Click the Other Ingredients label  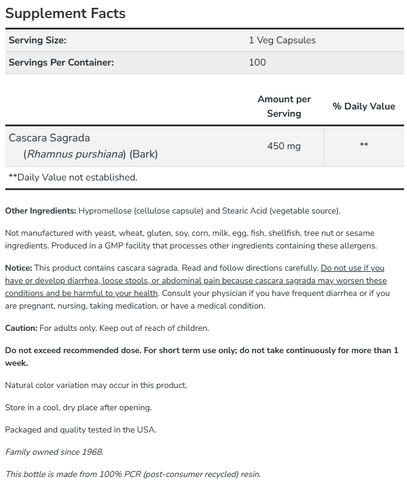click(x=41, y=211)
